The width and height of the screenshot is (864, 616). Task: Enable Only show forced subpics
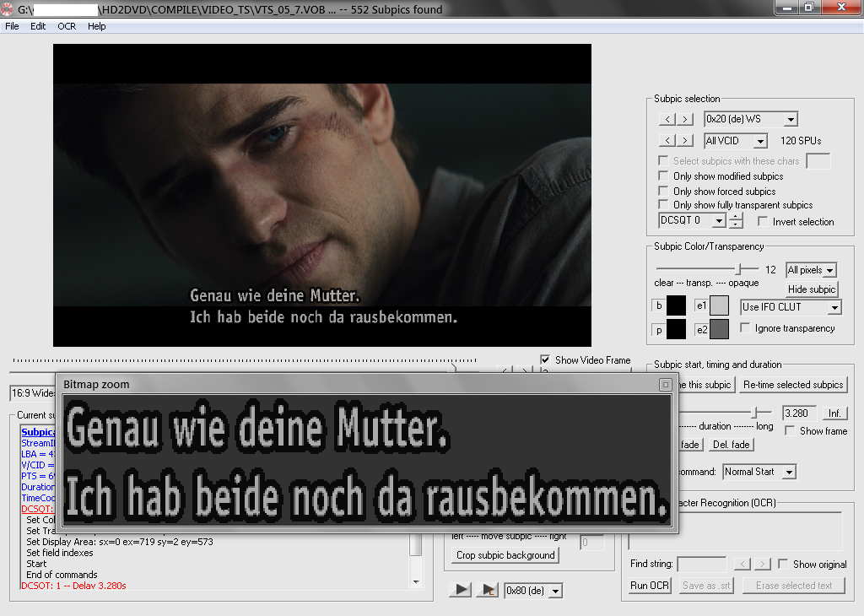(x=664, y=191)
